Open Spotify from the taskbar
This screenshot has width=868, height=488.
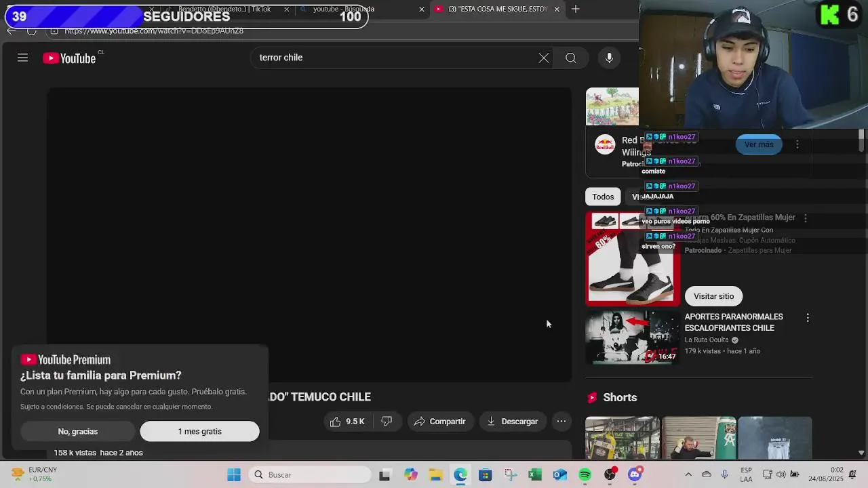(585, 474)
